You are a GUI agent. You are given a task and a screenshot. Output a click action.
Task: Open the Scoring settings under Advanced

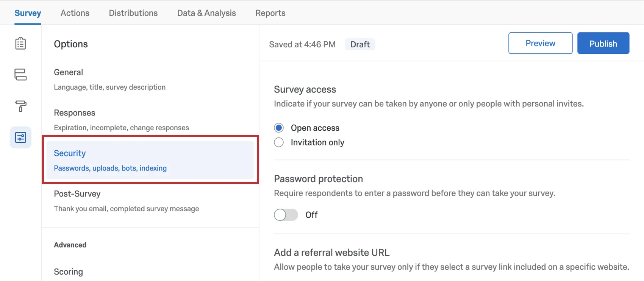tap(69, 271)
